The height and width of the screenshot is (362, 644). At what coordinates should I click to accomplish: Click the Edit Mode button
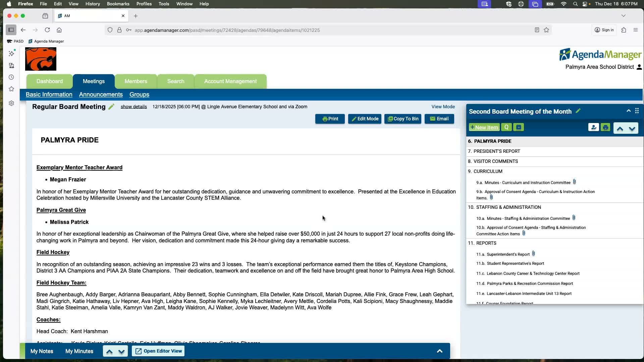[365, 119]
